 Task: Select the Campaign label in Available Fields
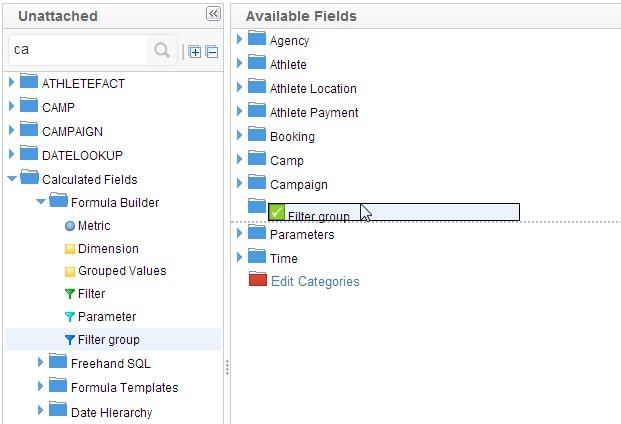pos(299,185)
